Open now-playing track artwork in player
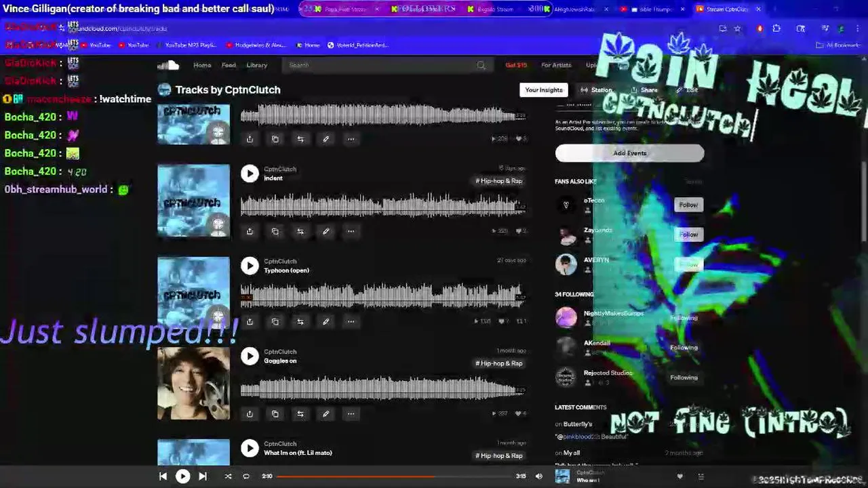Viewport: 868px width, 488px height. 562,476
